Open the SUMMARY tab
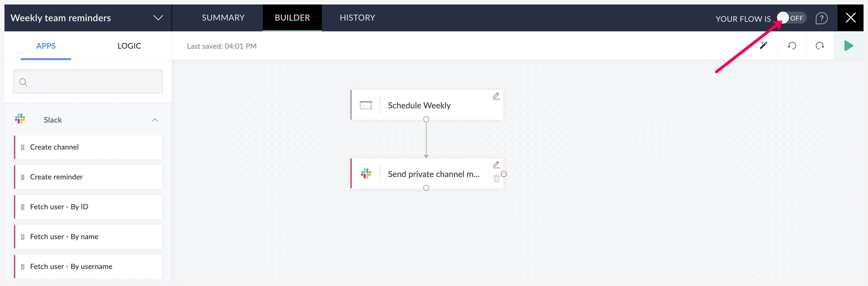 pyautogui.click(x=223, y=18)
